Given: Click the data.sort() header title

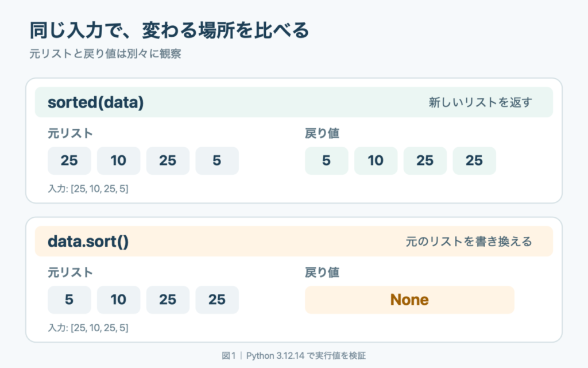Looking at the screenshot, I should click(88, 241).
